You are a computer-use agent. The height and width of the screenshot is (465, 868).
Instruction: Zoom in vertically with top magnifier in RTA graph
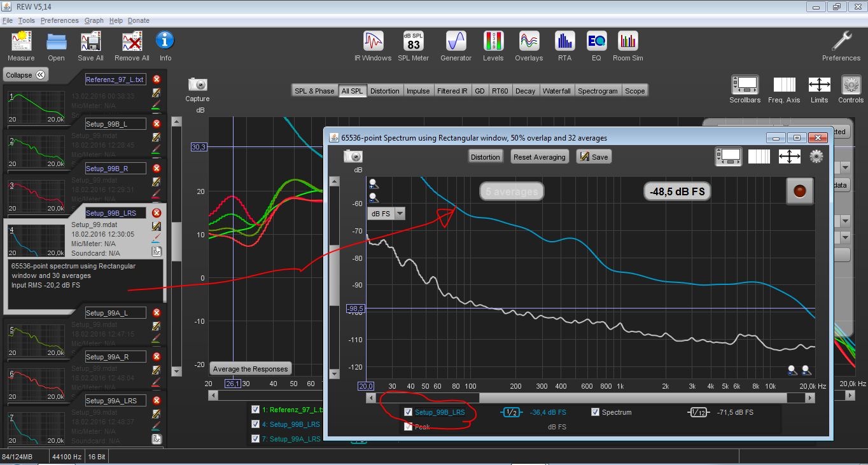coord(374,184)
